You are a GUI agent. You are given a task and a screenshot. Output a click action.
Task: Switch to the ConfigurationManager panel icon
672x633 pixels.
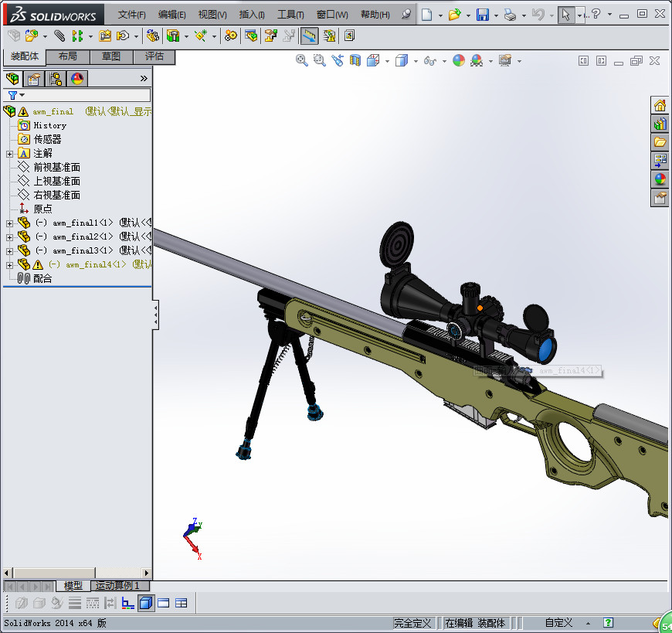pyautogui.click(x=55, y=78)
